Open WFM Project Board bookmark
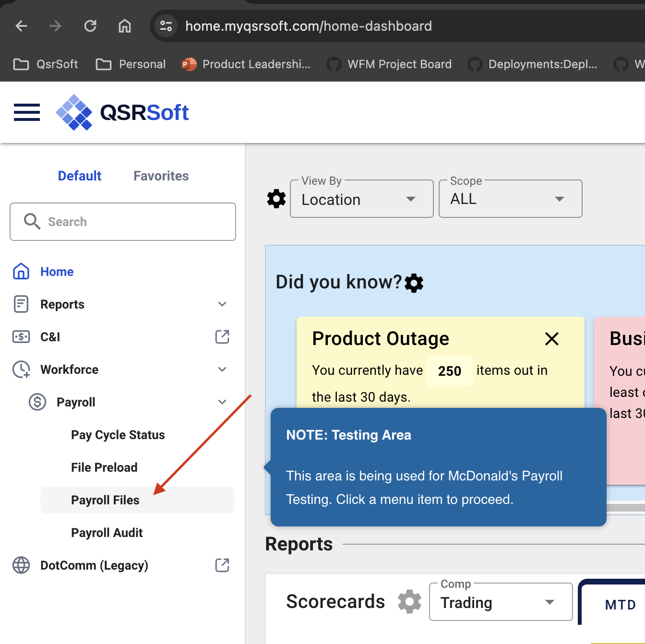 pyautogui.click(x=389, y=64)
